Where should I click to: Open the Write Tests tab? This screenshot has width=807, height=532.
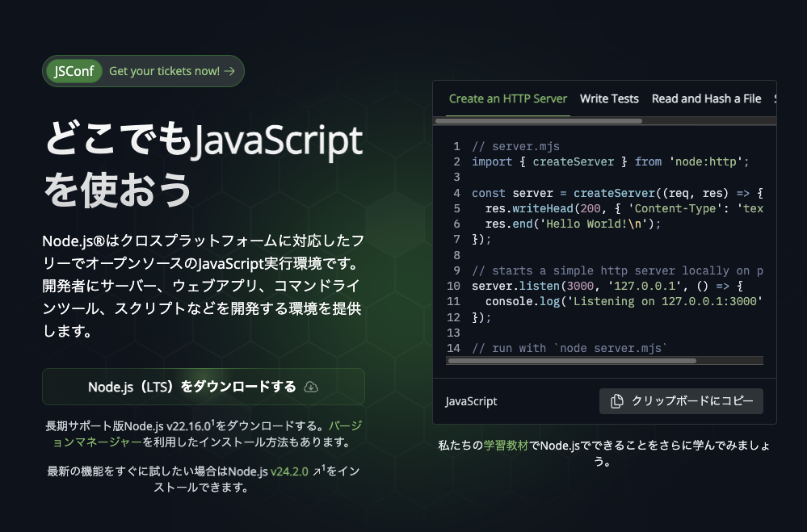[x=609, y=98]
